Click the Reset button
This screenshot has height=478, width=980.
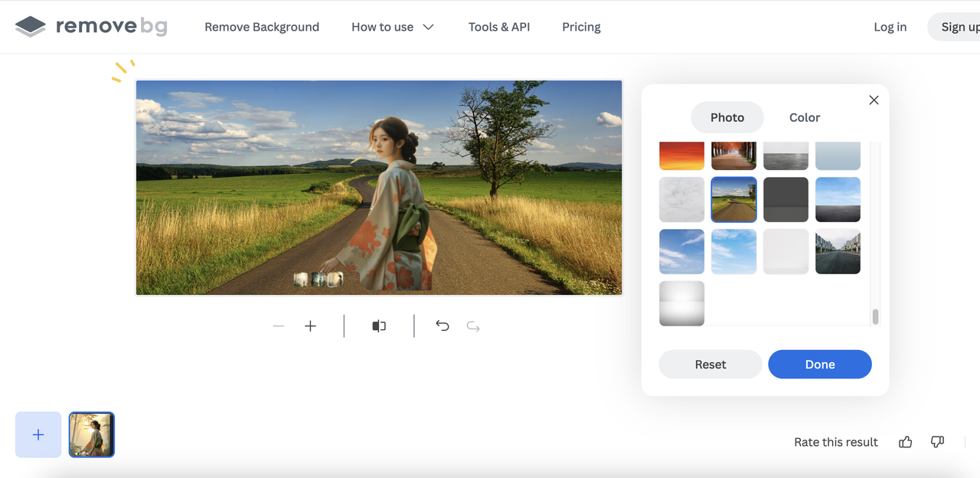coord(710,365)
